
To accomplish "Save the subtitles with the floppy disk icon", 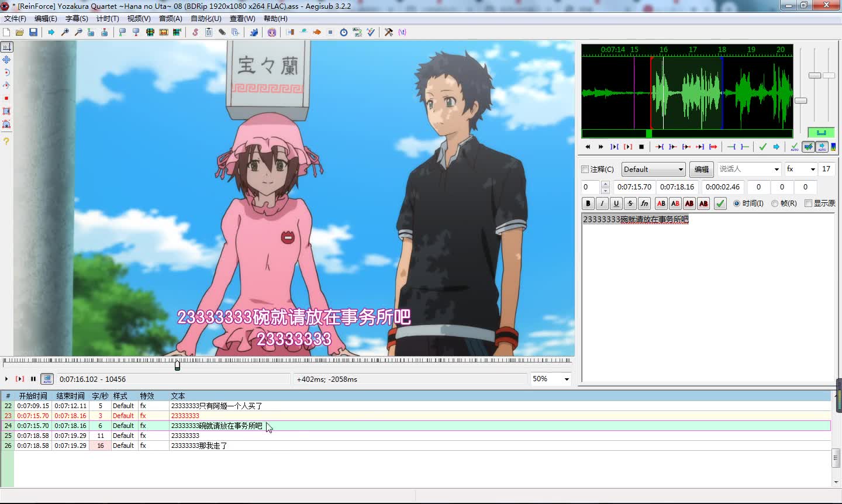I will click(33, 32).
